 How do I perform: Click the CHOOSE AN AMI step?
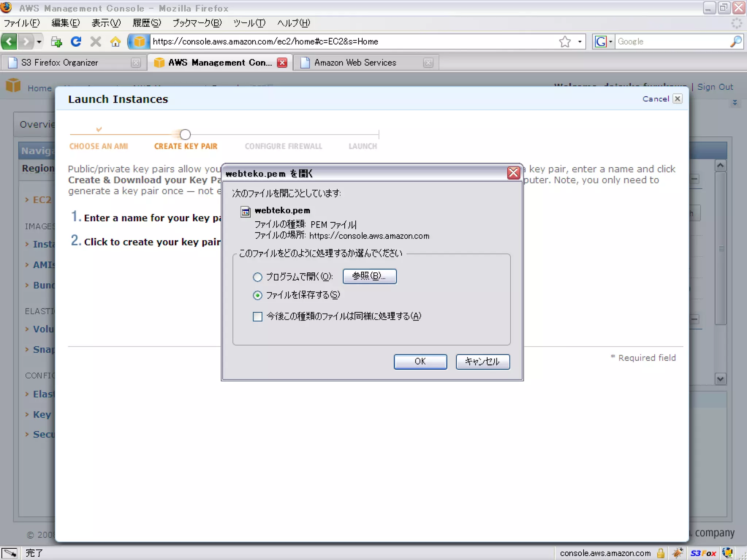pyautogui.click(x=98, y=146)
